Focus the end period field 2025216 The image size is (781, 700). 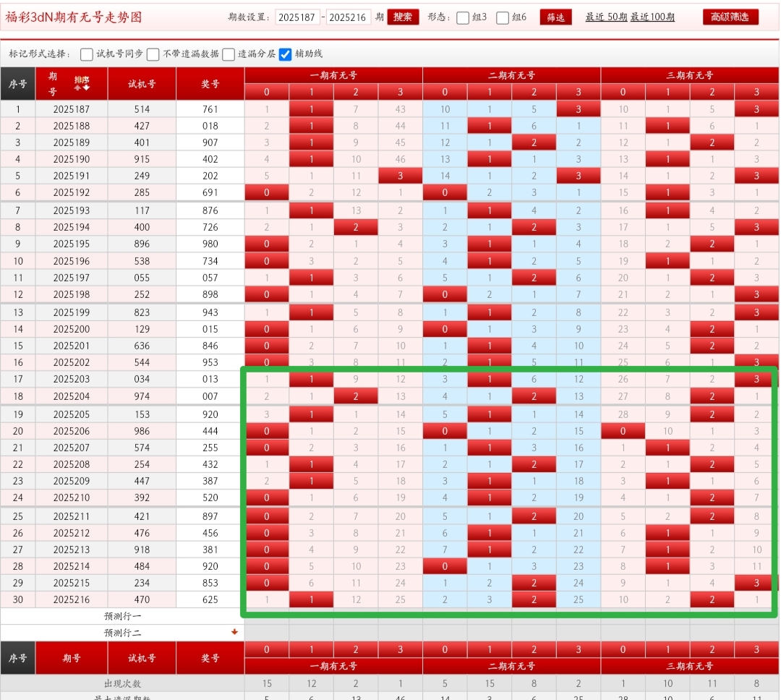point(348,17)
